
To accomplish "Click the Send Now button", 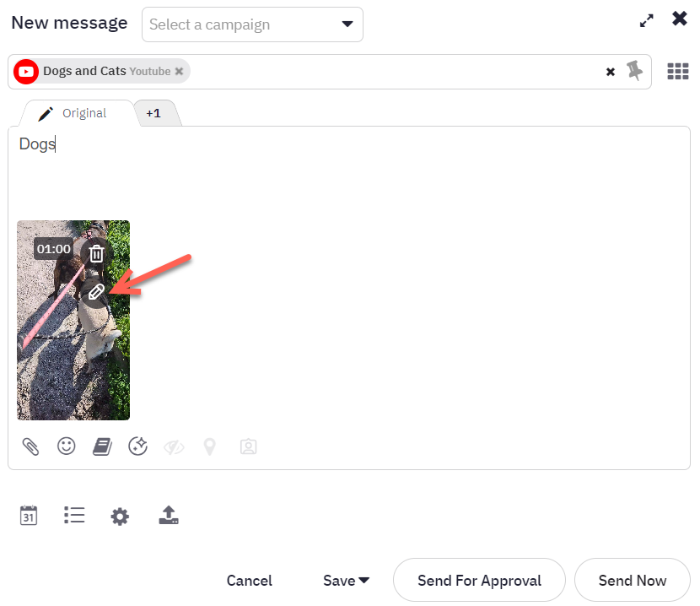I will (633, 580).
